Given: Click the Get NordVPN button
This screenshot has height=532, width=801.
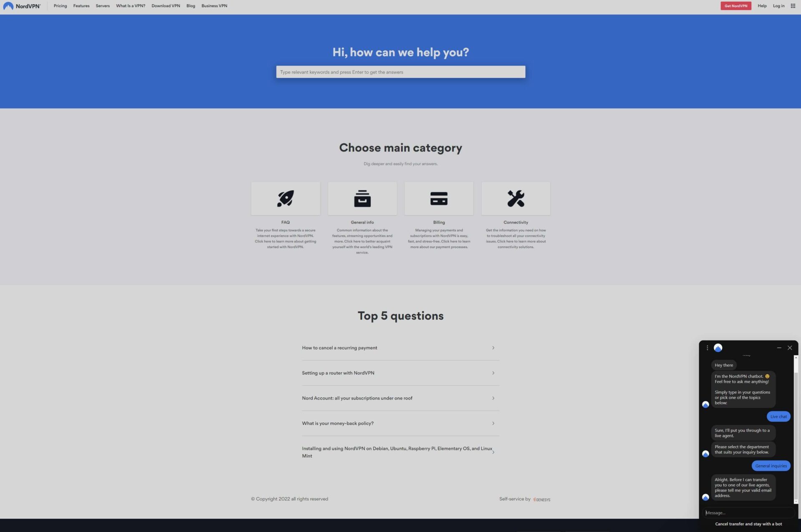Looking at the screenshot, I should (x=736, y=5).
